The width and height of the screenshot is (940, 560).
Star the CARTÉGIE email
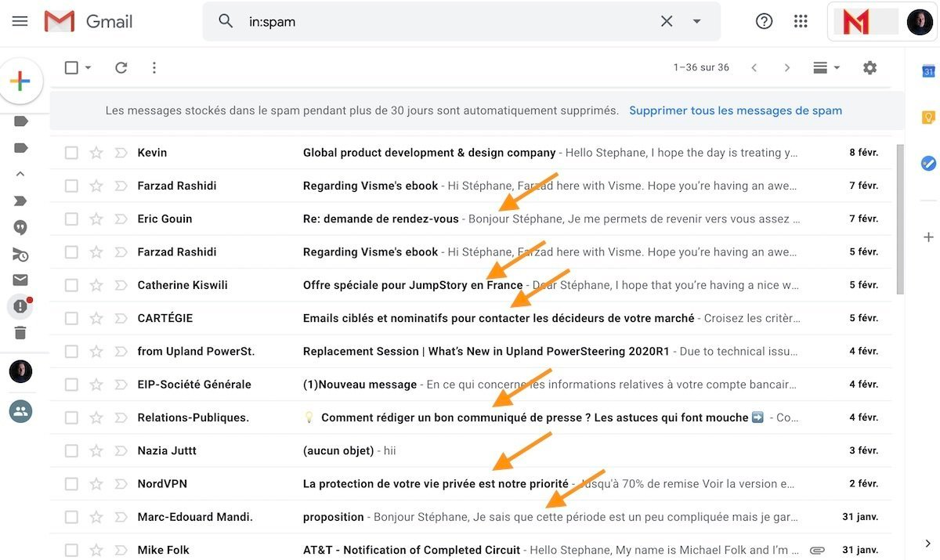[x=96, y=318]
